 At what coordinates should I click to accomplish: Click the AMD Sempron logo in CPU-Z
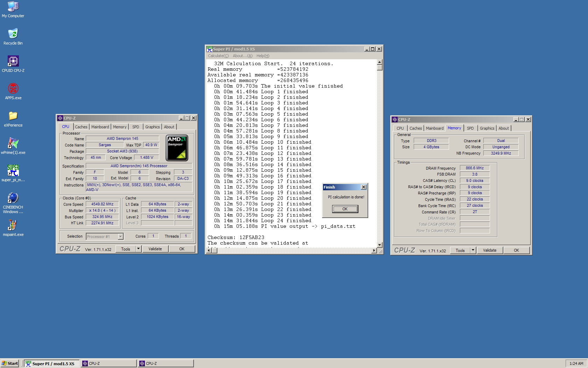(x=177, y=148)
